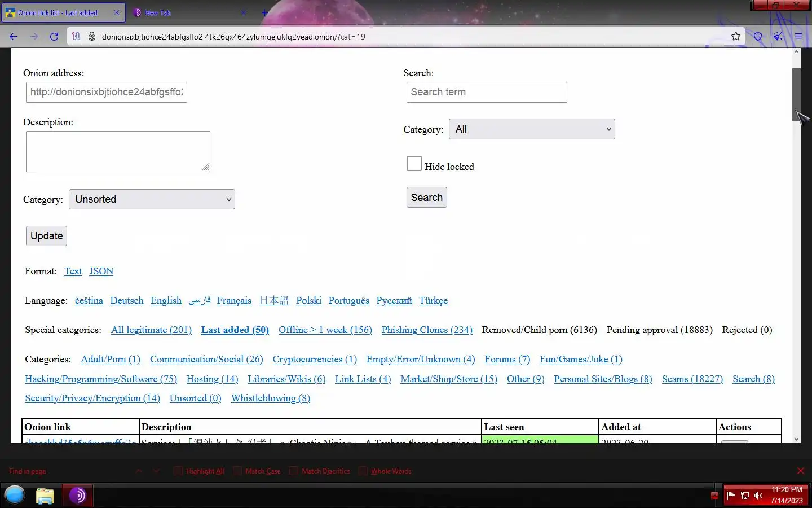Open File Explorer from the taskbar
The height and width of the screenshot is (508, 812).
click(x=45, y=496)
